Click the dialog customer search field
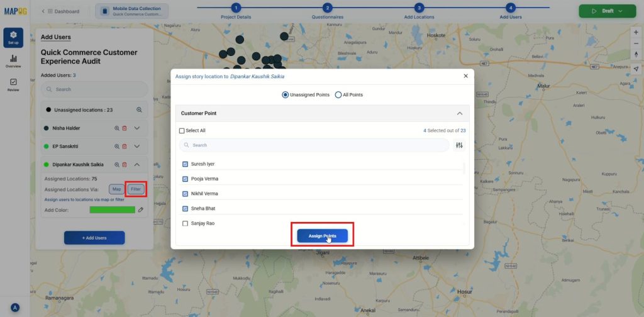644x317 pixels. pyautogui.click(x=314, y=145)
